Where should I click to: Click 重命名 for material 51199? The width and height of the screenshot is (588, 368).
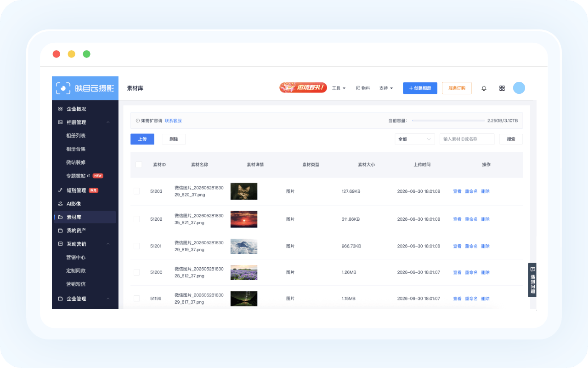pos(471,299)
